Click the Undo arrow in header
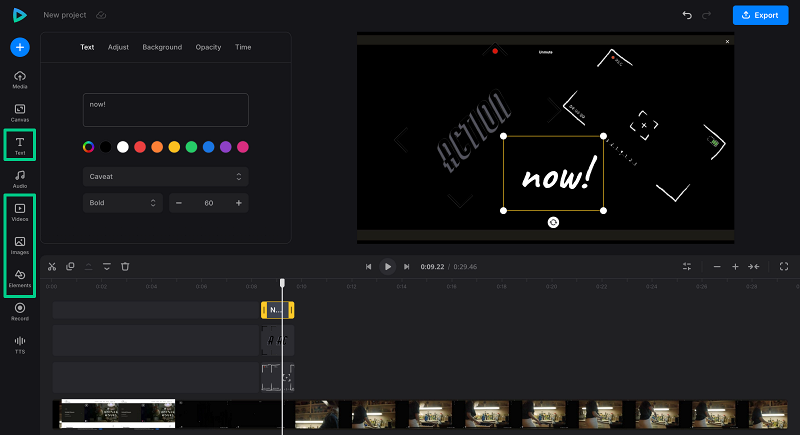 686,15
